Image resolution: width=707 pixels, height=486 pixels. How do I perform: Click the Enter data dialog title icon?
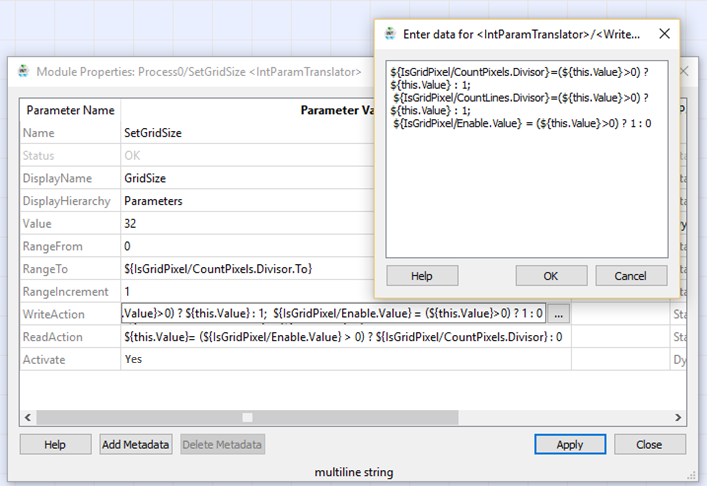pos(389,34)
